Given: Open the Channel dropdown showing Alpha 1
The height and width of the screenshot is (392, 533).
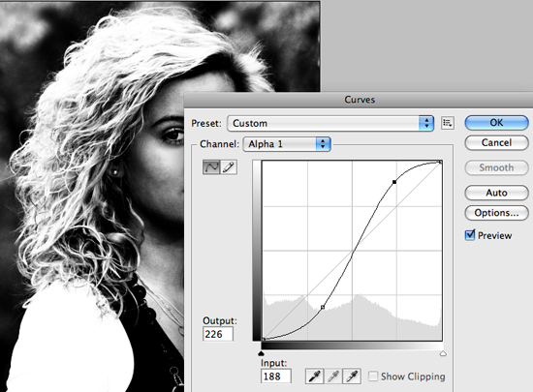Looking at the screenshot, I should 287,144.
